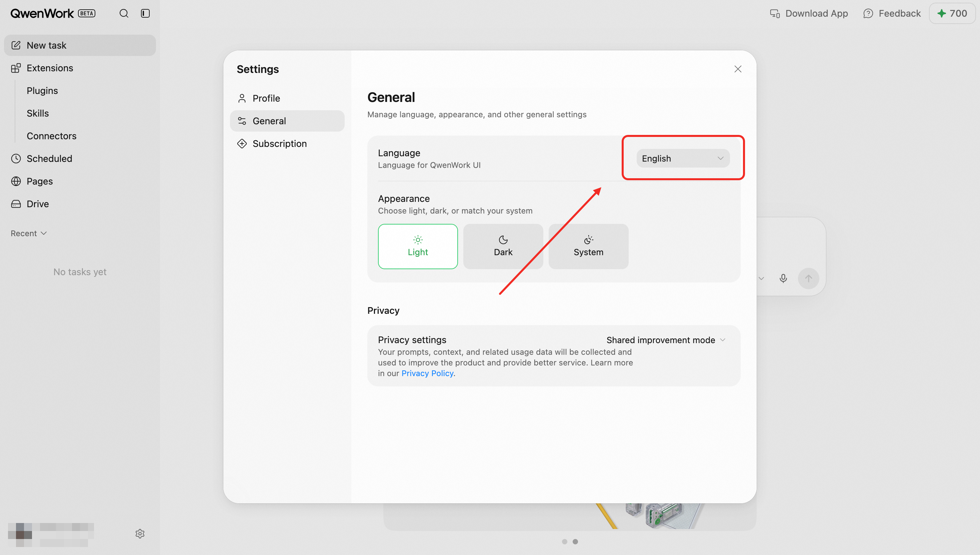980x555 pixels.
Task: Click the green credits 700 badge
Action: (952, 13)
